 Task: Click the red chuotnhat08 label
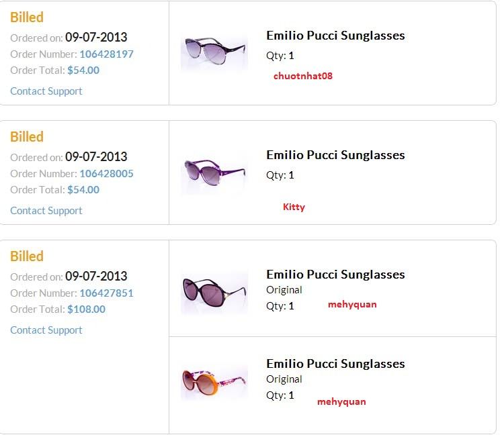[x=303, y=76]
